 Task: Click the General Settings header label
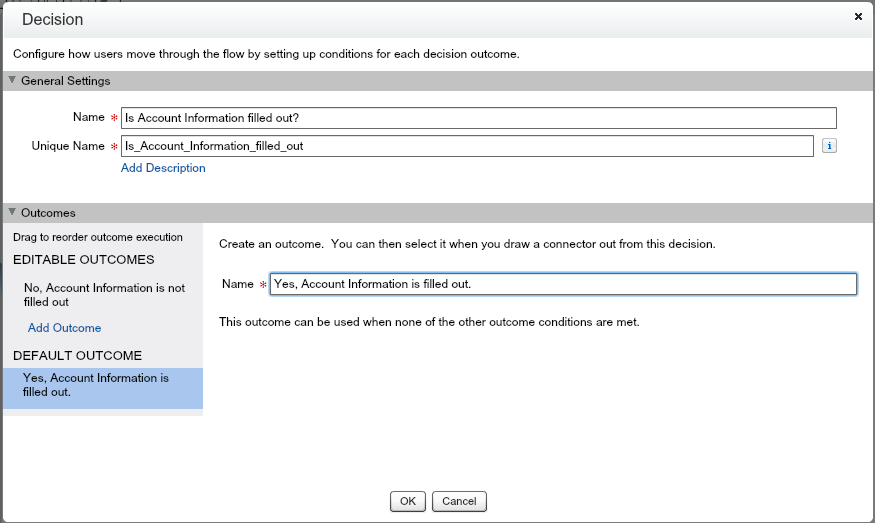(x=65, y=81)
